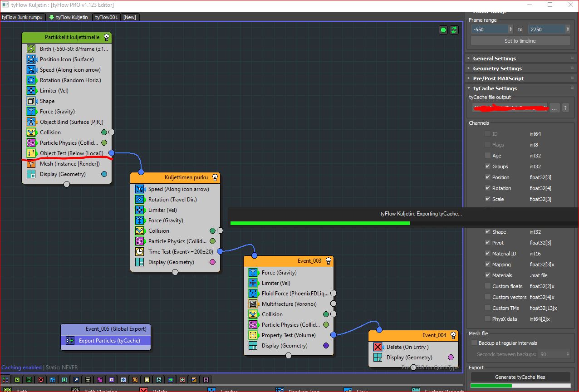Click the Seconds between backups spinner arrows
Image resolution: width=579 pixels, height=392 pixels.
coord(568,354)
